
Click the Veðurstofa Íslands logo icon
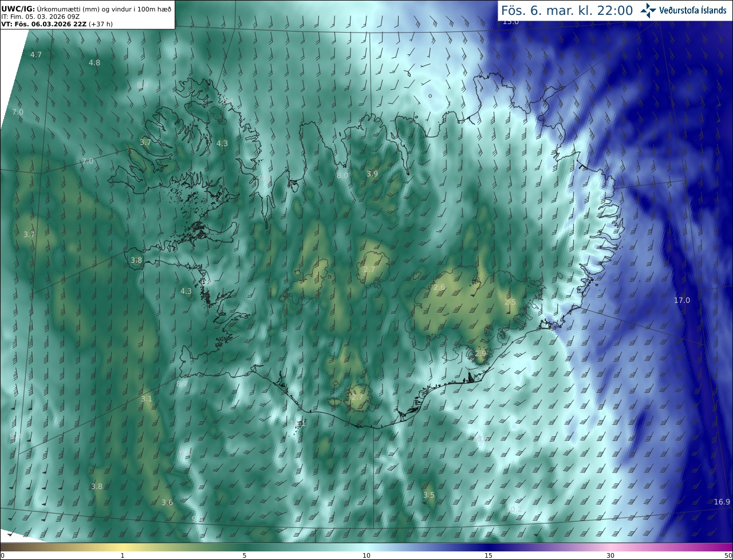tap(648, 10)
